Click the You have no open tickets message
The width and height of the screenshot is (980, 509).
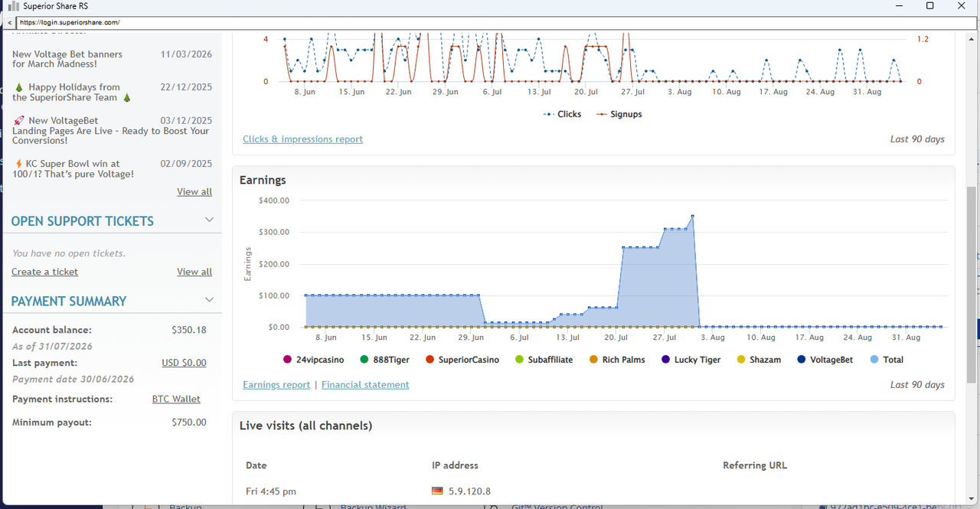point(69,253)
